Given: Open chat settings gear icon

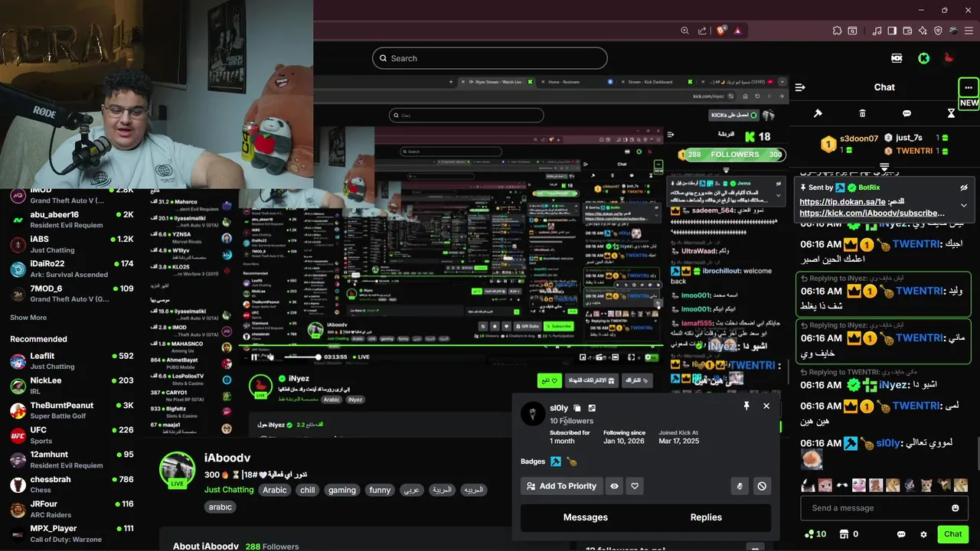Looking at the screenshot, I should [923, 534].
